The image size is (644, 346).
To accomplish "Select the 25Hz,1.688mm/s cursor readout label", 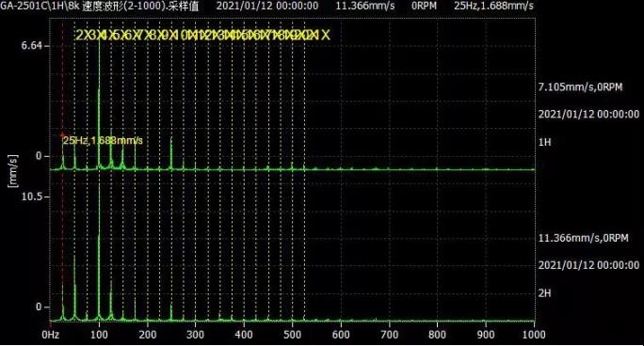I will [103, 141].
